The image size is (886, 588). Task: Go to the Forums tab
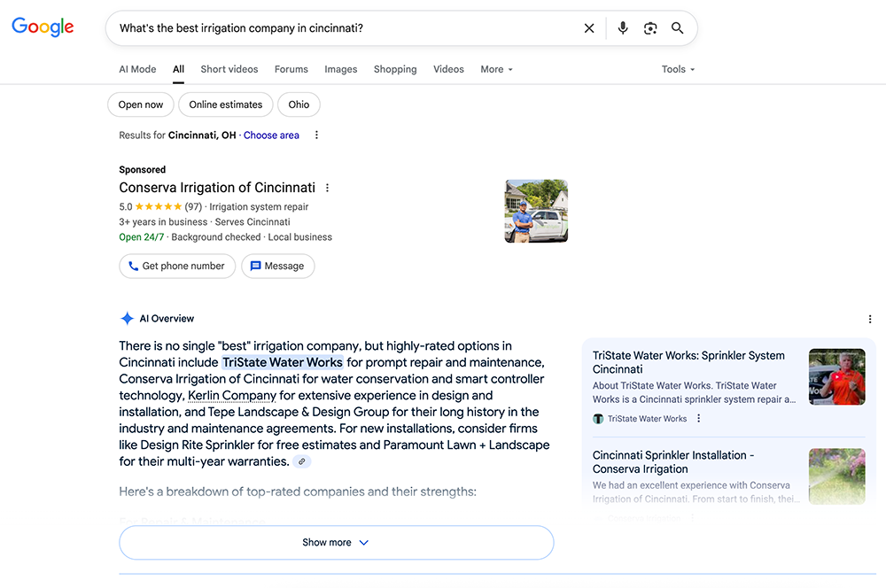pos(291,69)
